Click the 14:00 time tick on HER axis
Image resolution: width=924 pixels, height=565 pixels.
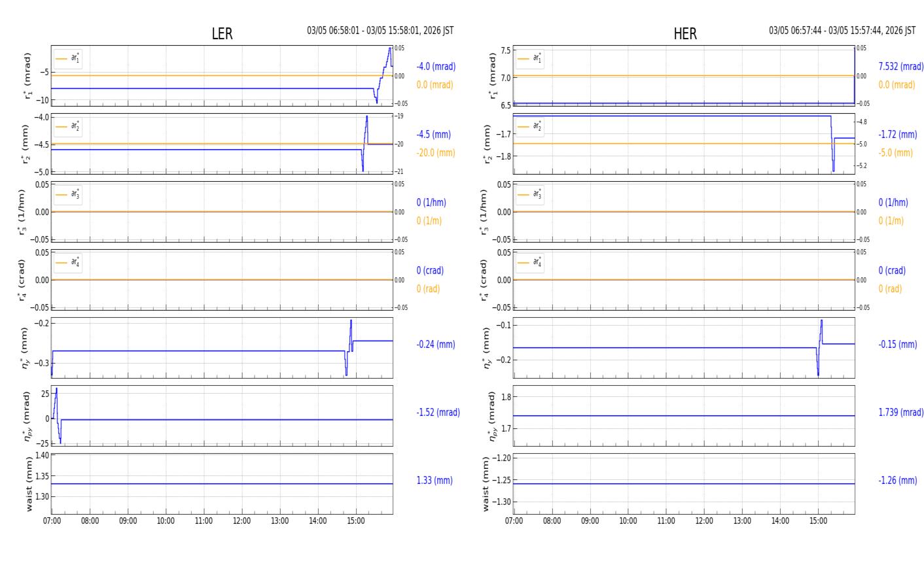click(780, 521)
